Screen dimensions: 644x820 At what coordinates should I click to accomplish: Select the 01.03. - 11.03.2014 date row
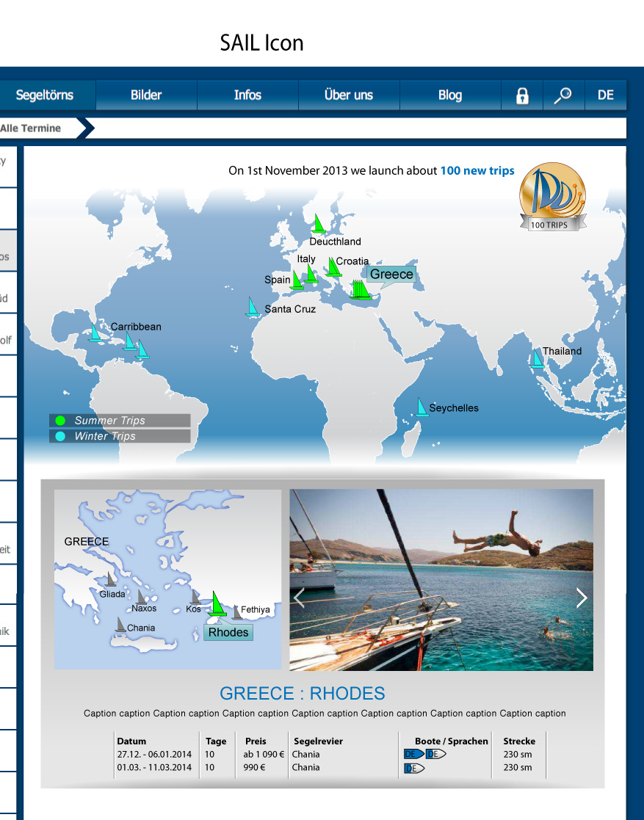[154, 767]
